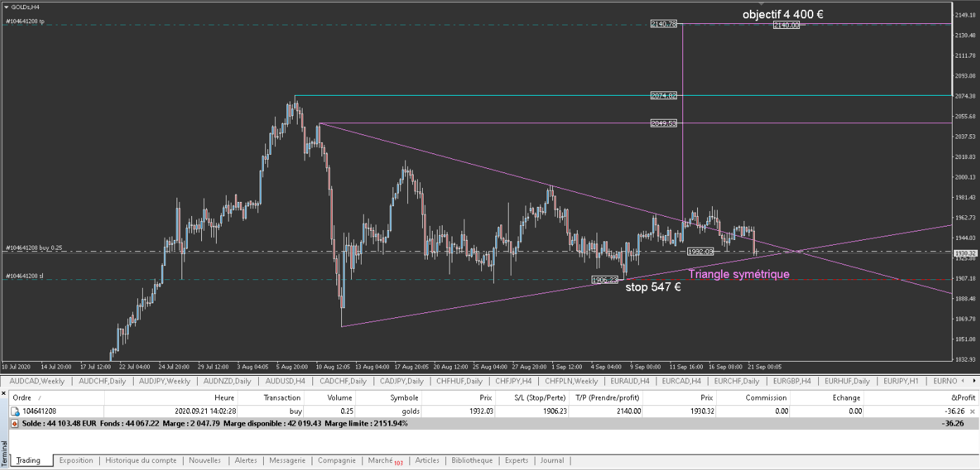Viewport: 980px width, 470px height.
Task: Switch to the AUDCAD,Weekly chart tab
Action: (x=37, y=381)
